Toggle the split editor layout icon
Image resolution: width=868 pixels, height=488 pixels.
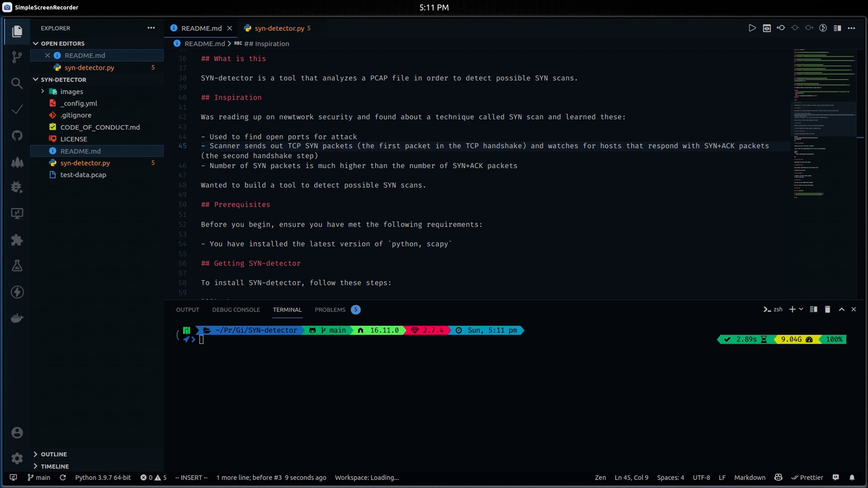837,28
